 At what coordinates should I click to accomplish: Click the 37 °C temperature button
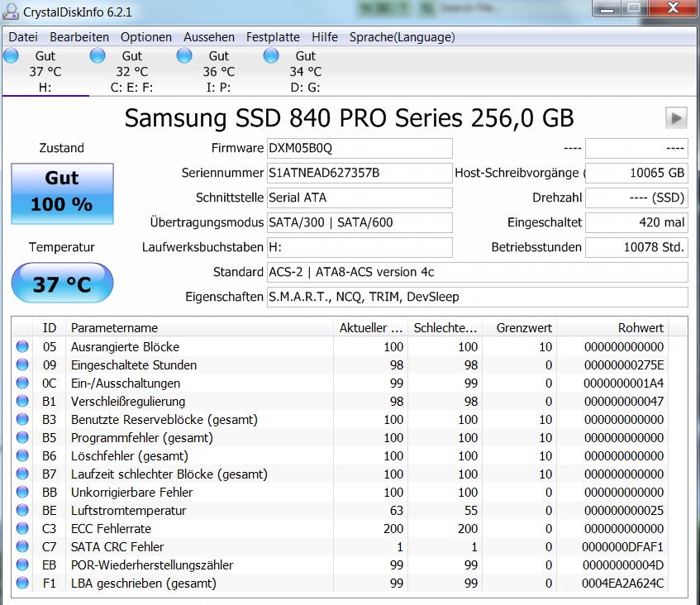62,283
